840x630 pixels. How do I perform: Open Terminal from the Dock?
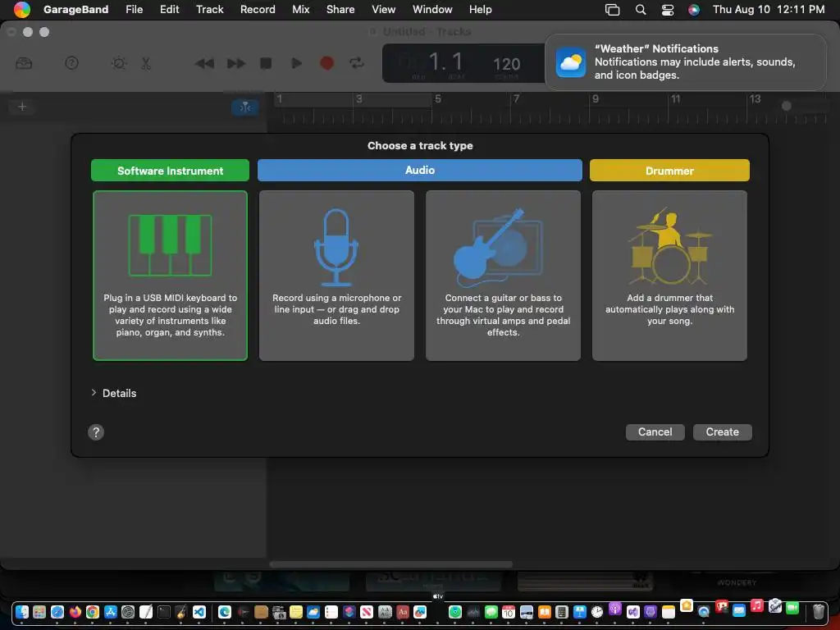[163, 612]
